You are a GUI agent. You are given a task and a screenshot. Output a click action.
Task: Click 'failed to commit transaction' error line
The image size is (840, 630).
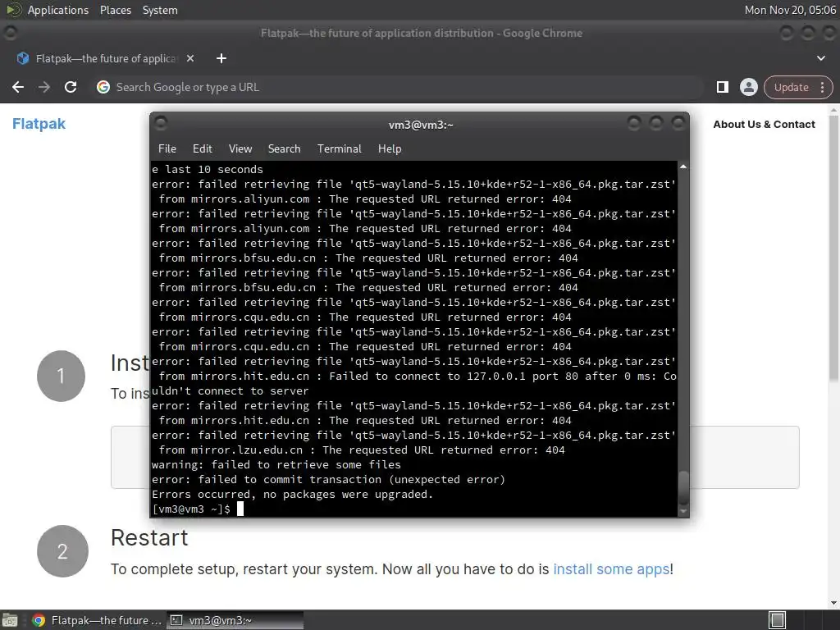click(328, 479)
